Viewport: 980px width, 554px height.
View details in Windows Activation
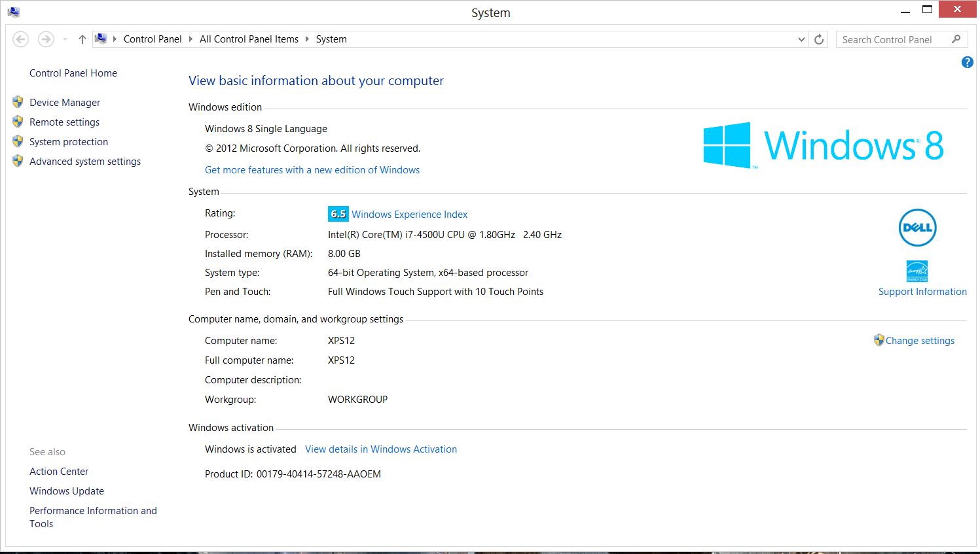click(381, 449)
